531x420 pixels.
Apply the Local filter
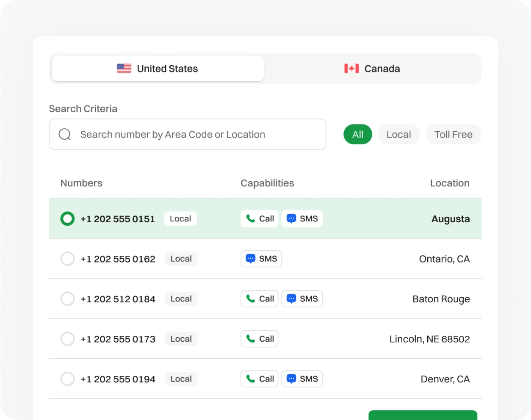coord(398,134)
